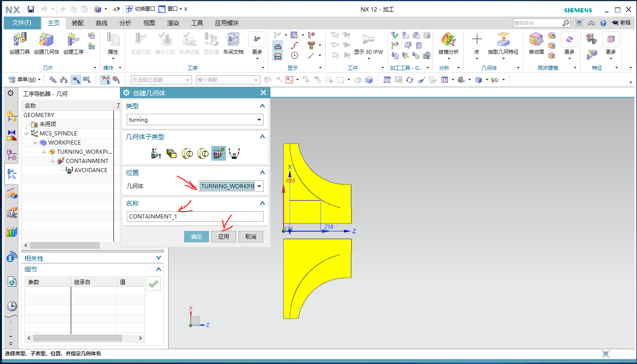Viewport: 637px width, 364px height.
Task: Open the History clock icon in sidebar
Action: [x=11, y=306]
